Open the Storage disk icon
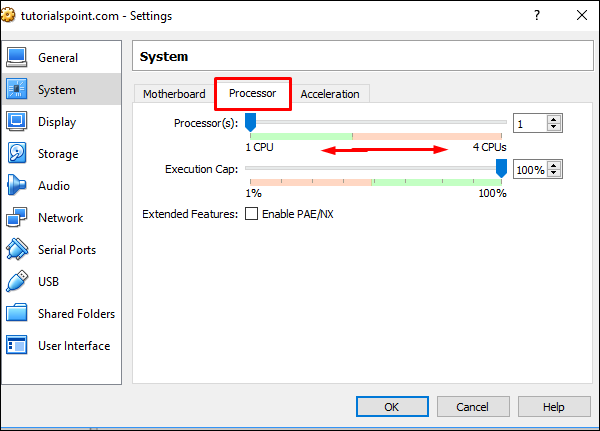The width and height of the screenshot is (600, 431). click(x=17, y=154)
